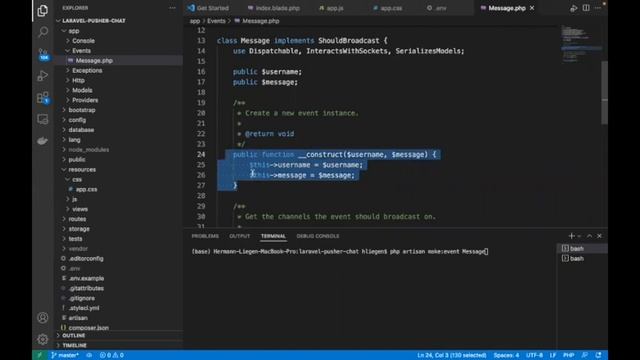Open errors and warnings count
This screenshot has width=640, height=360.
point(111,355)
